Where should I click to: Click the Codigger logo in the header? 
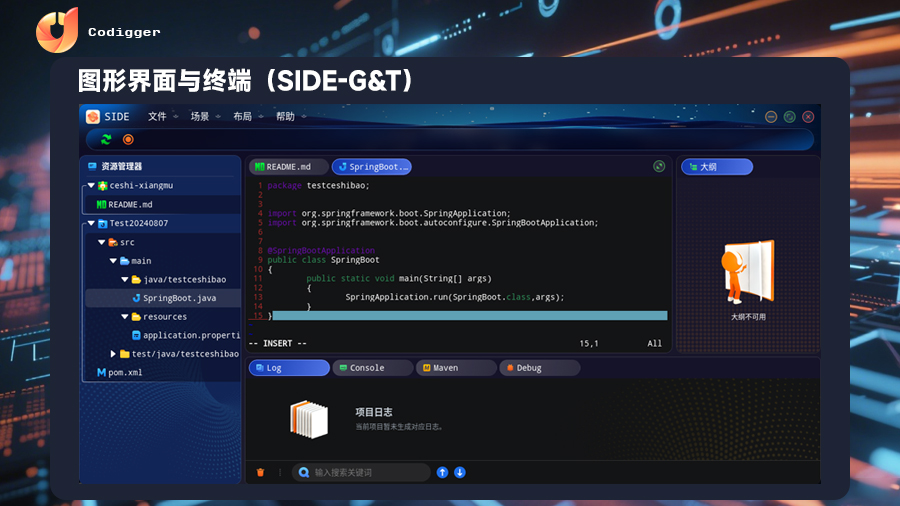point(57,30)
